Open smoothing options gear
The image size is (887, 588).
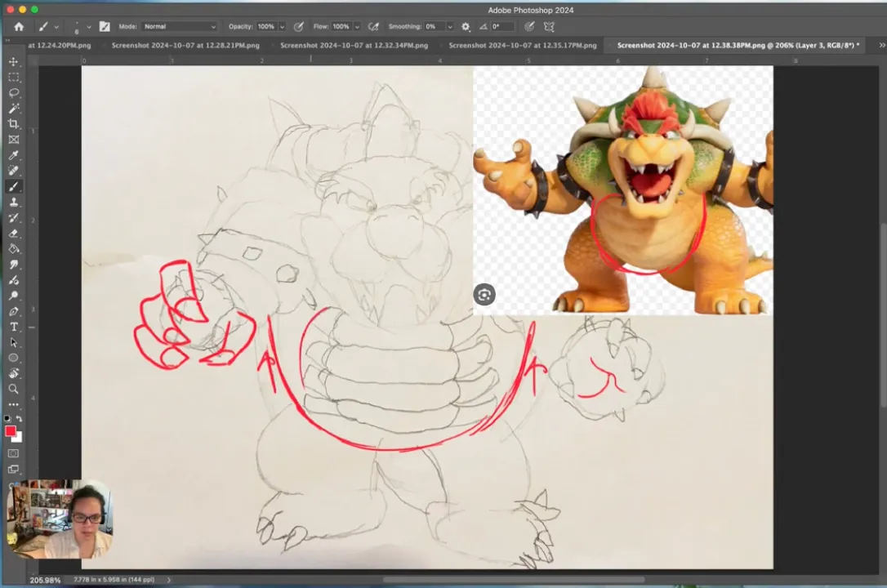pyautogui.click(x=466, y=27)
